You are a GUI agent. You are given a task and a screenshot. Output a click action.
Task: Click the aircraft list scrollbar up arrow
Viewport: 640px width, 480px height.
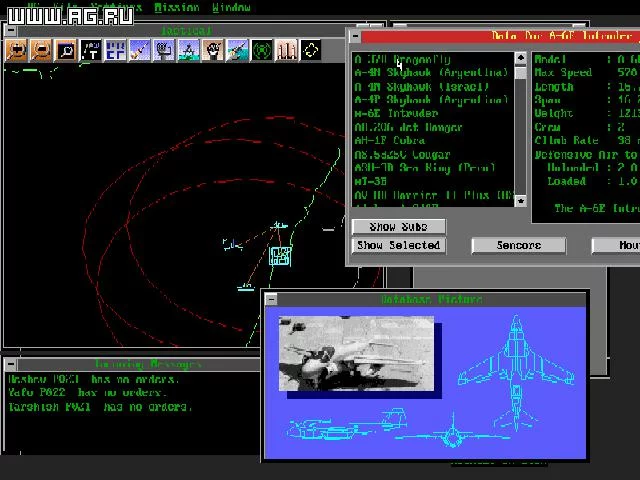pos(520,58)
